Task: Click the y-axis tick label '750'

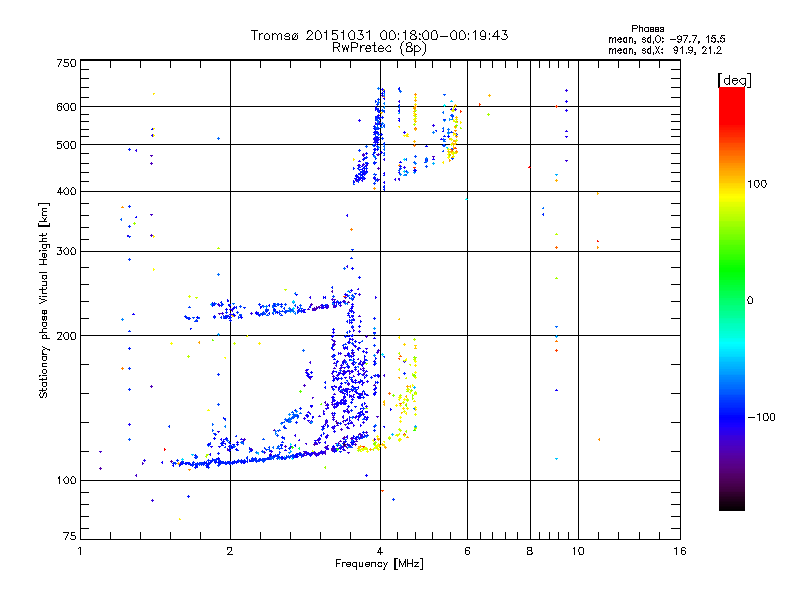Action: pos(66,63)
